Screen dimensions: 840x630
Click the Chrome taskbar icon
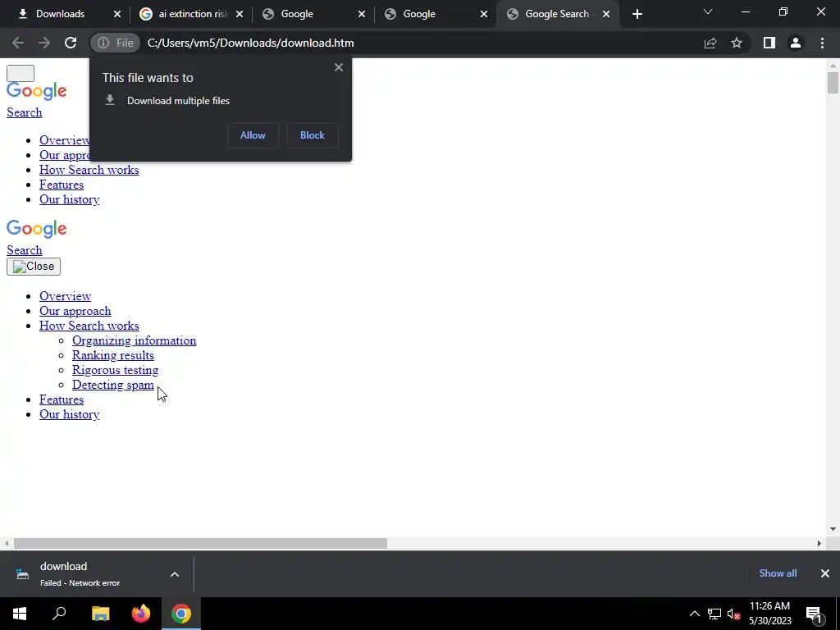181,614
